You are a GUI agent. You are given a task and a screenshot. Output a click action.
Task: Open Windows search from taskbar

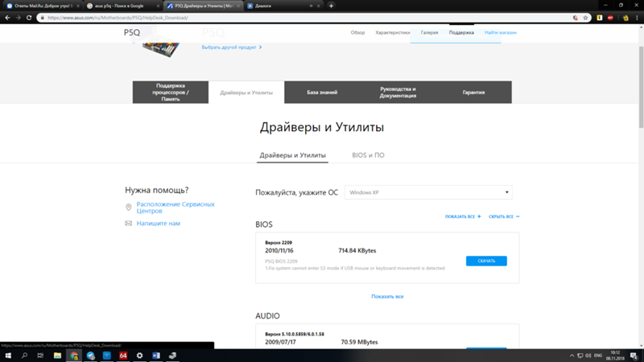coord(24,356)
